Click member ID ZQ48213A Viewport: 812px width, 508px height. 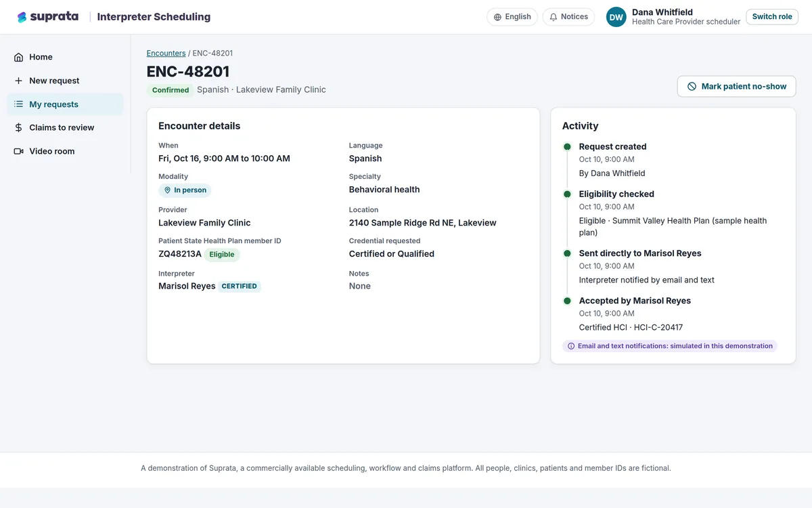coord(180,254)
